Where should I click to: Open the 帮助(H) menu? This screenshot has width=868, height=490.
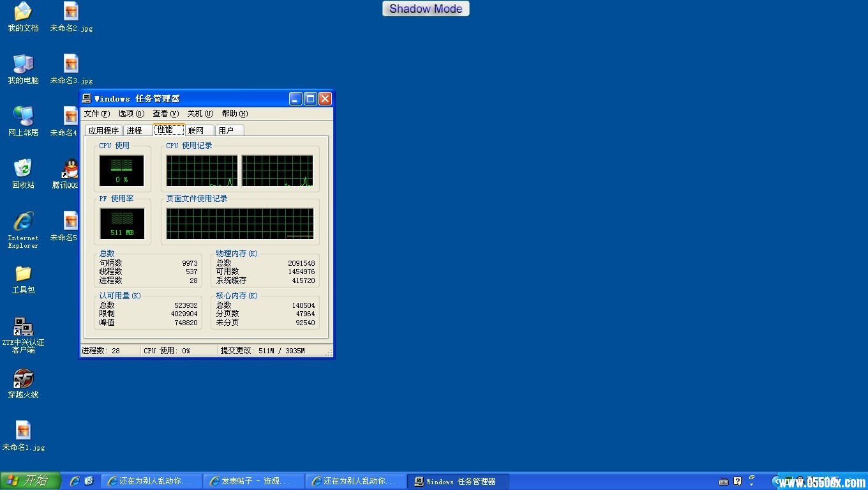click(x=234, y=114)
